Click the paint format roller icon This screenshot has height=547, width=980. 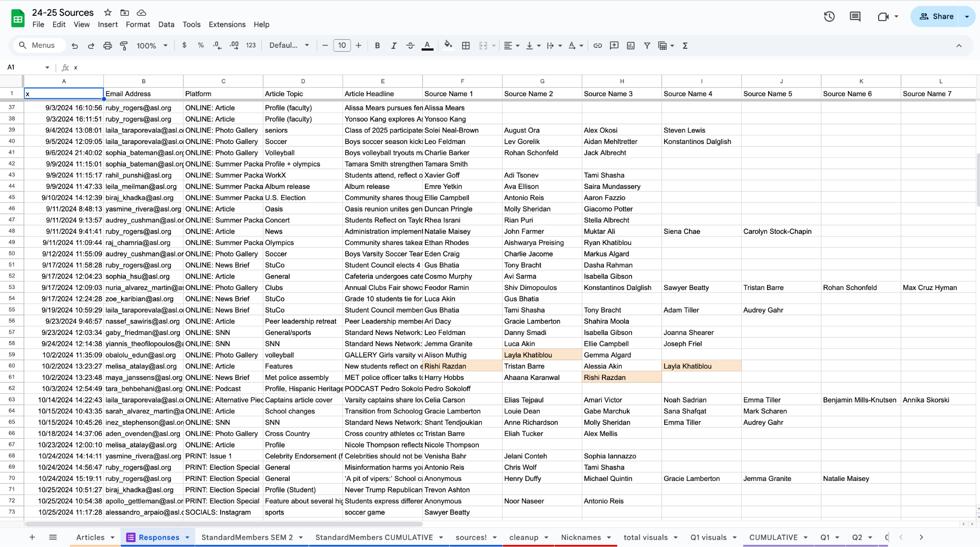(124, 45)
